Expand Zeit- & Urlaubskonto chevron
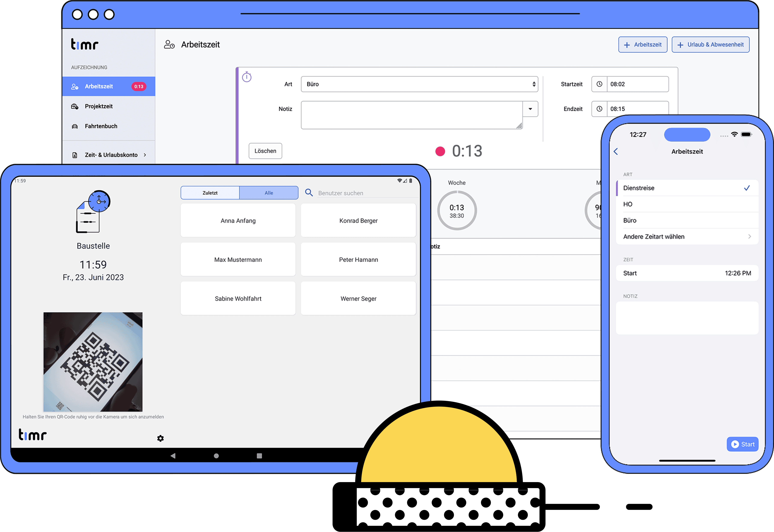This screenshot has height=532, width=774. (145, 155)
